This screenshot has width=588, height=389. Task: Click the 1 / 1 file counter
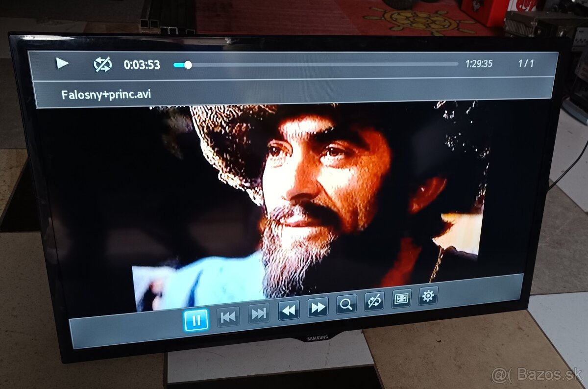click(x=526, y=63)
